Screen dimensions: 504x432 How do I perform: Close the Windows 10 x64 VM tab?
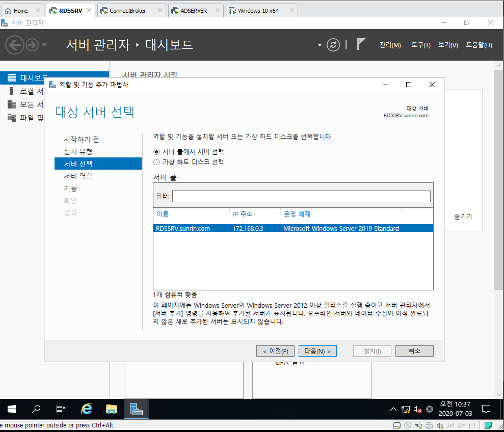point(292,10)
